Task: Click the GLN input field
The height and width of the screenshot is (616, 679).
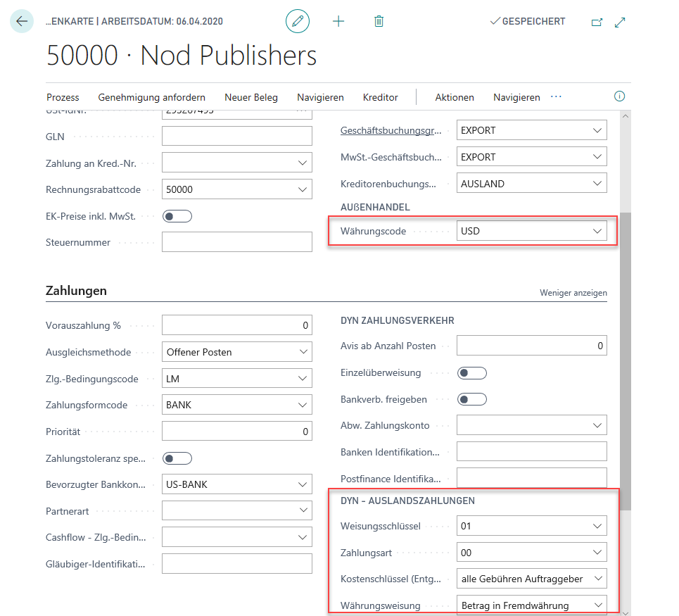Action: (237, 136)
